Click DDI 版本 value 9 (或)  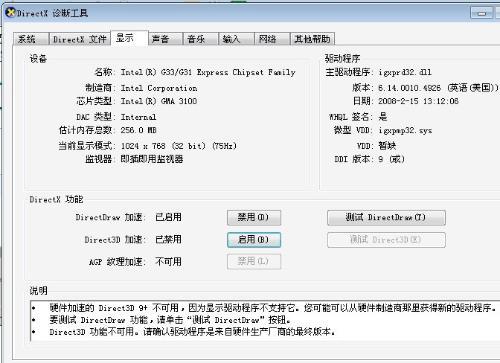coord(391,159)
